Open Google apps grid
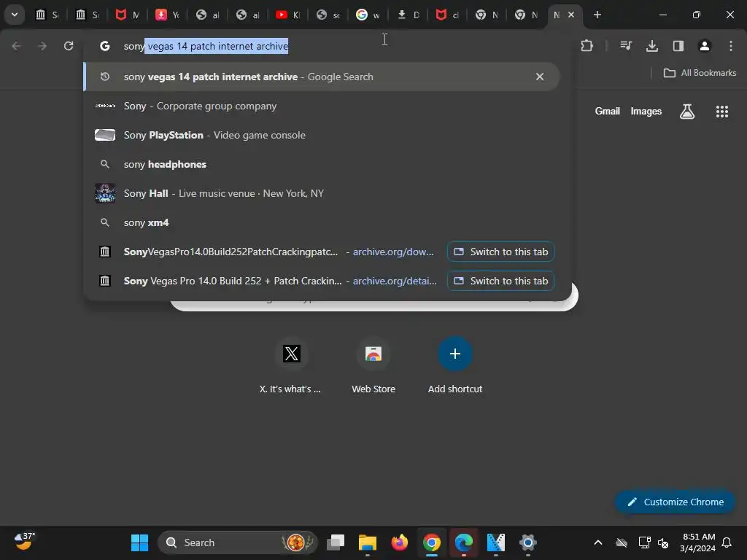The height and width of the screenshot is (560, 747). click(x=721, y=112)
